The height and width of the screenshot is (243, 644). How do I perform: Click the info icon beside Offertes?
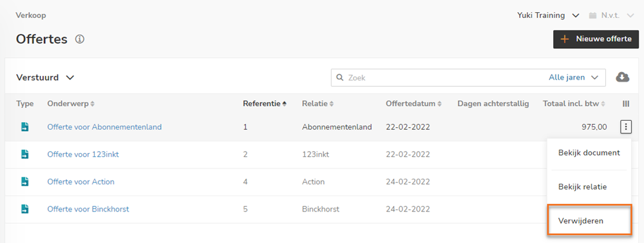(x=80, y=39)
